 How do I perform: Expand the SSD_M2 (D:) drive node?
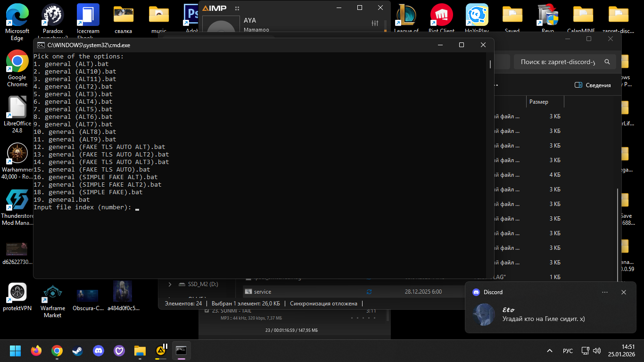(170, 284)
